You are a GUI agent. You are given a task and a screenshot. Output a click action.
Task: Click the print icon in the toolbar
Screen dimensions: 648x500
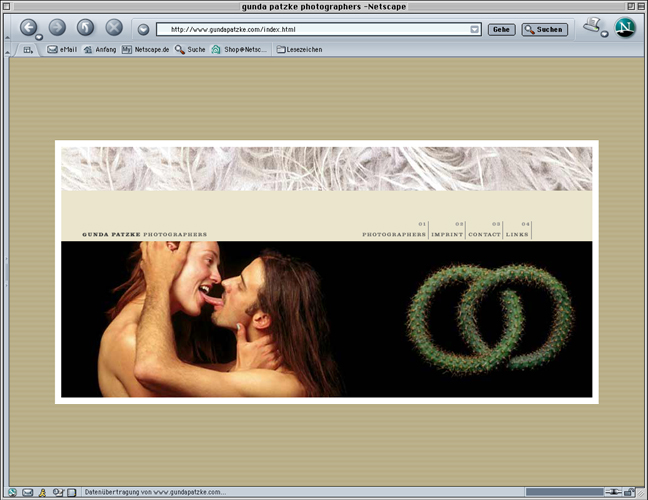(x=591, y=26)
